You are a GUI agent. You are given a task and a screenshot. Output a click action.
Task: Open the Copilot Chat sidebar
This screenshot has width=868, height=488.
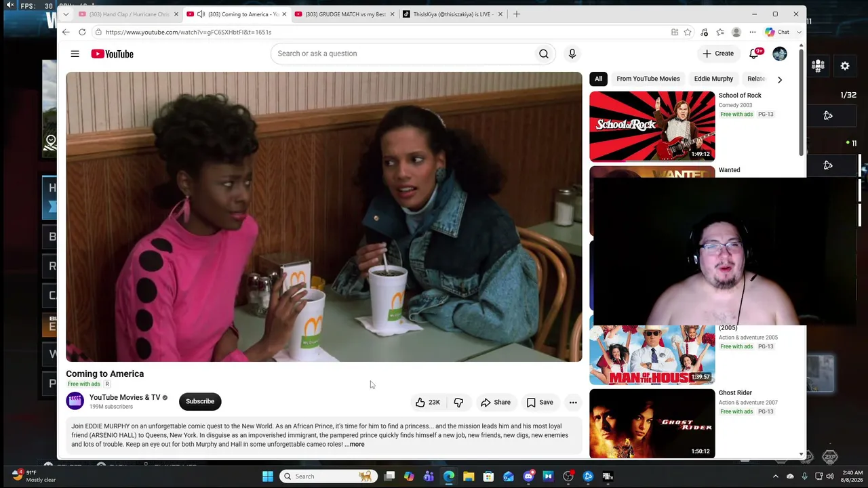(777, 32)
